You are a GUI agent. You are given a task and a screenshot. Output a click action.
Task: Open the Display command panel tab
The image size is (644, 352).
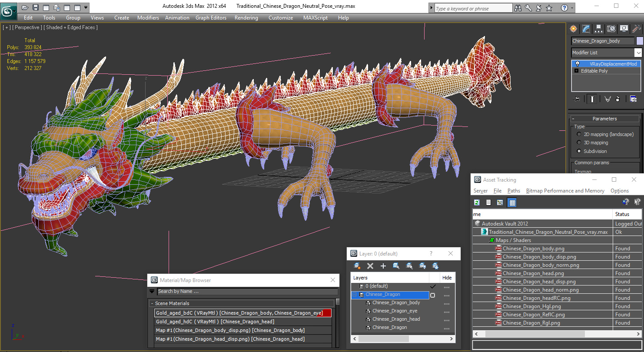point(624,29)
